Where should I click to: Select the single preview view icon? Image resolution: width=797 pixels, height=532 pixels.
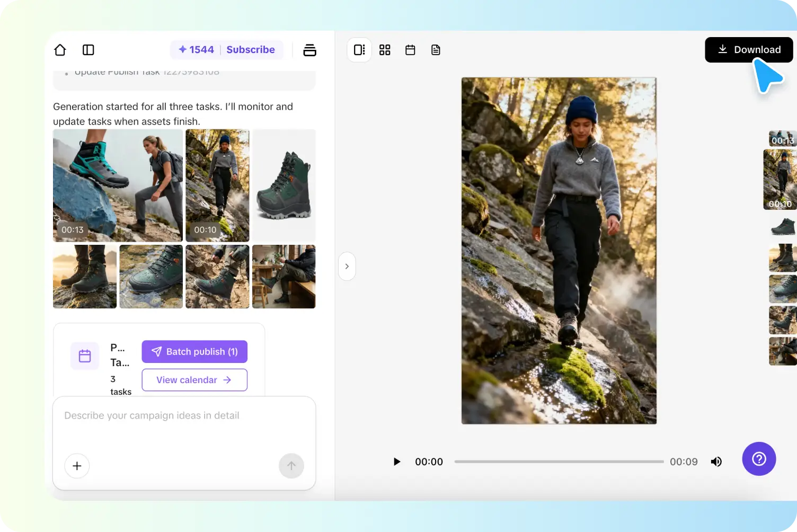(359, 49)
